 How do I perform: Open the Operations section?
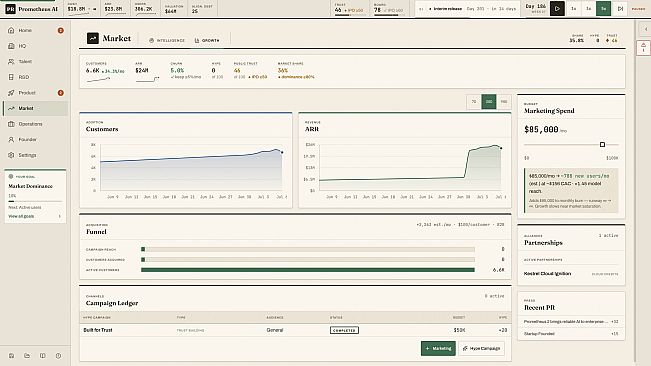35,124
